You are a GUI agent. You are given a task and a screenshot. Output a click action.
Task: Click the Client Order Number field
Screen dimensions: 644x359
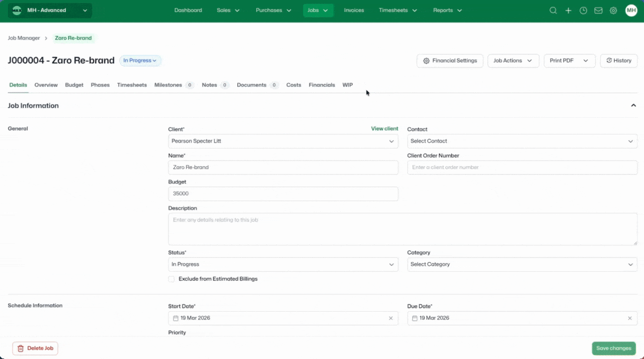click(x=522, y=168)
